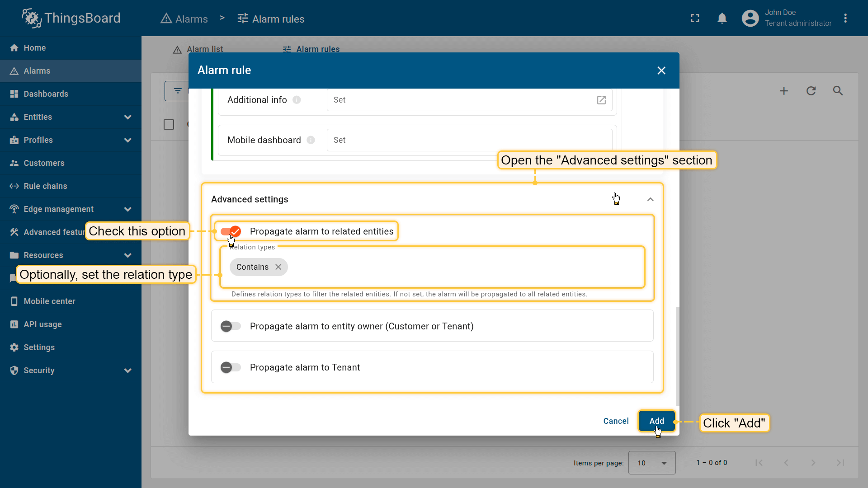
Task: Click the John Doe profile avatar
Action: pos(750,19)
